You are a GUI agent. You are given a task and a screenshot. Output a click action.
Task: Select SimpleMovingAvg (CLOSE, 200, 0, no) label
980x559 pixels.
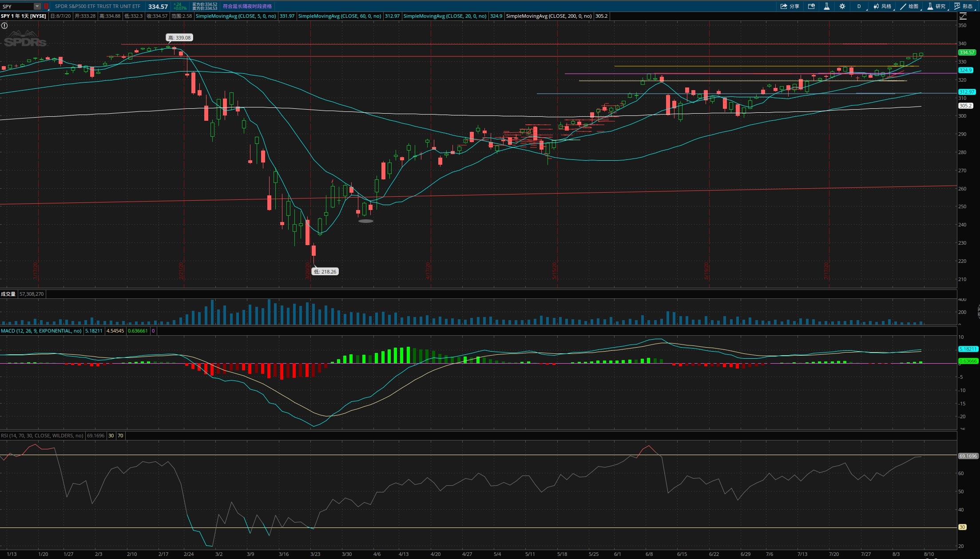click(x=549, y=16)
